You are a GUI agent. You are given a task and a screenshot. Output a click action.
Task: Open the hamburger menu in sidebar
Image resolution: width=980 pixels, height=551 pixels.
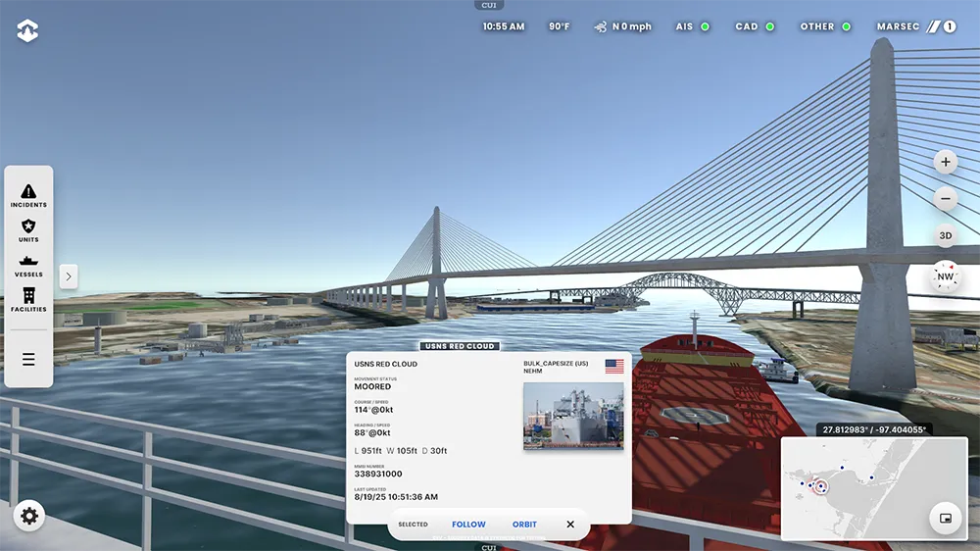click(28, 359)
